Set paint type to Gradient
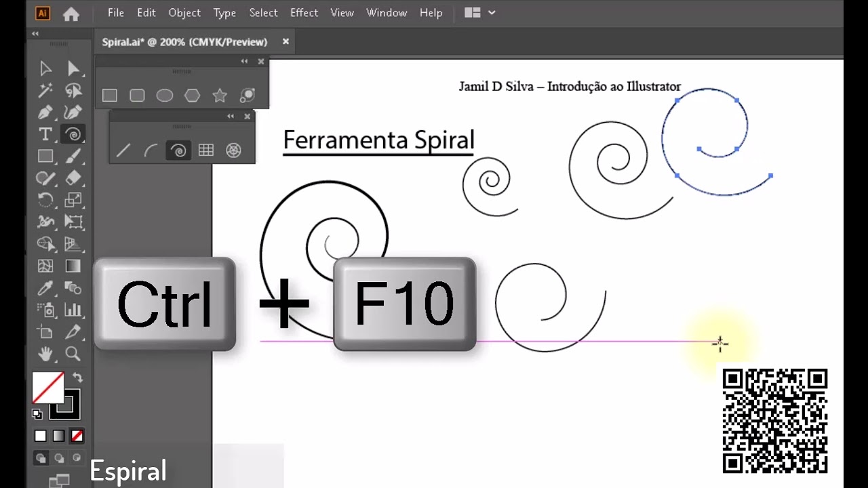868x488 pixels. [x=59, y=436]
